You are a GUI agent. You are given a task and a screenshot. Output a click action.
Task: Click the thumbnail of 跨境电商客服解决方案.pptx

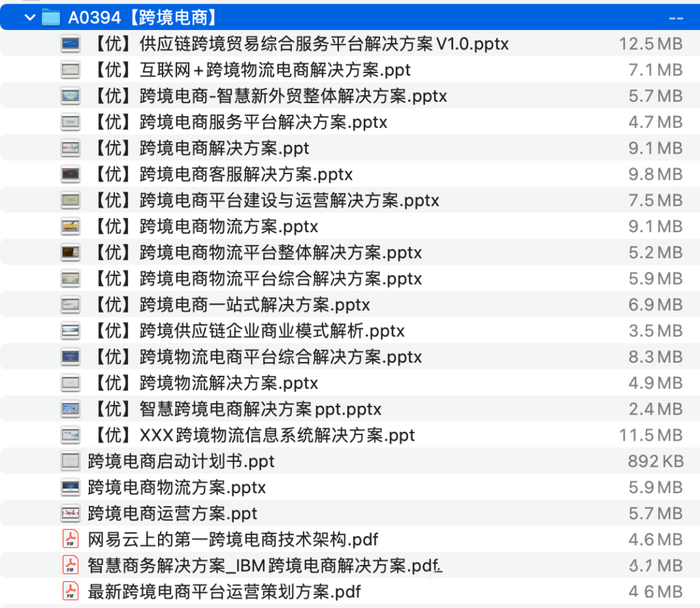(70, 174)
